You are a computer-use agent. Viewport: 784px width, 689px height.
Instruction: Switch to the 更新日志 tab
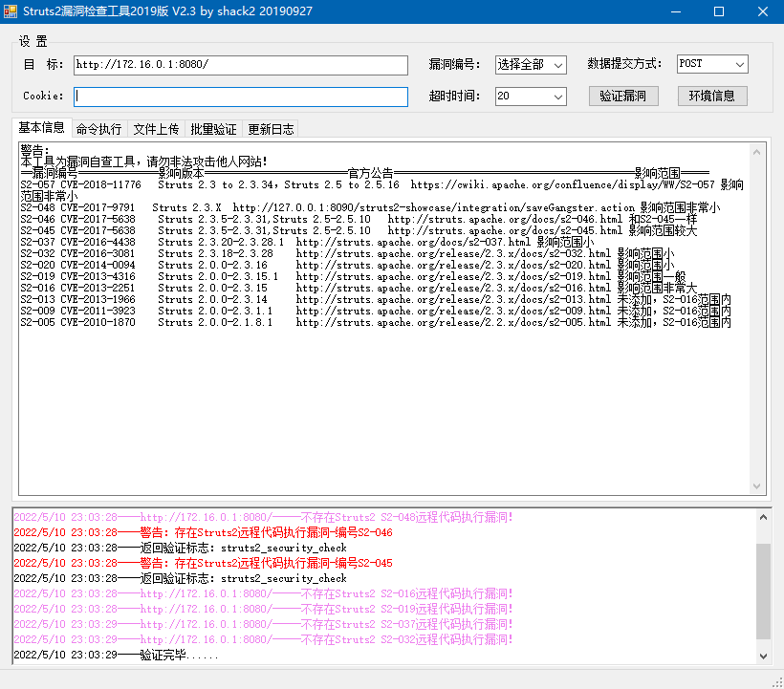(x=271, y=129)
